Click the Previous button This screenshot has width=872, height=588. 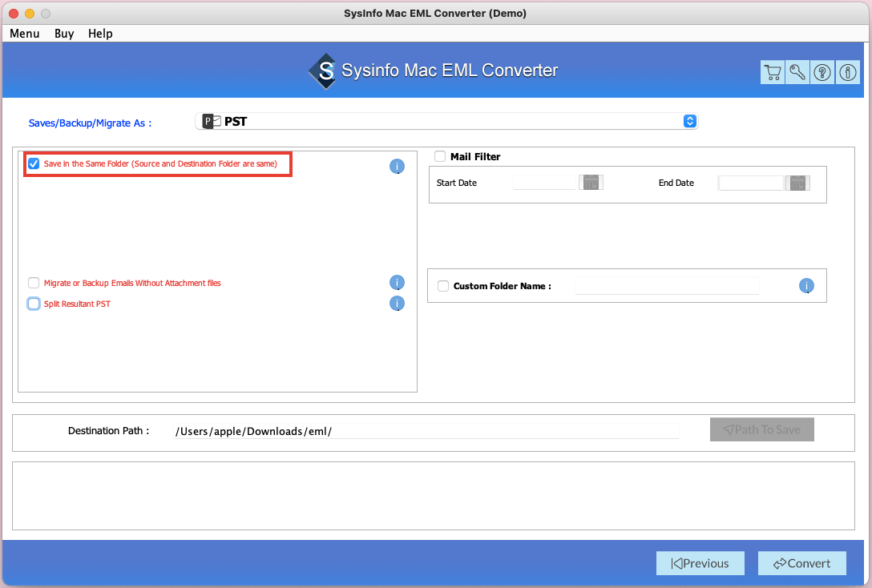[700, 563]
